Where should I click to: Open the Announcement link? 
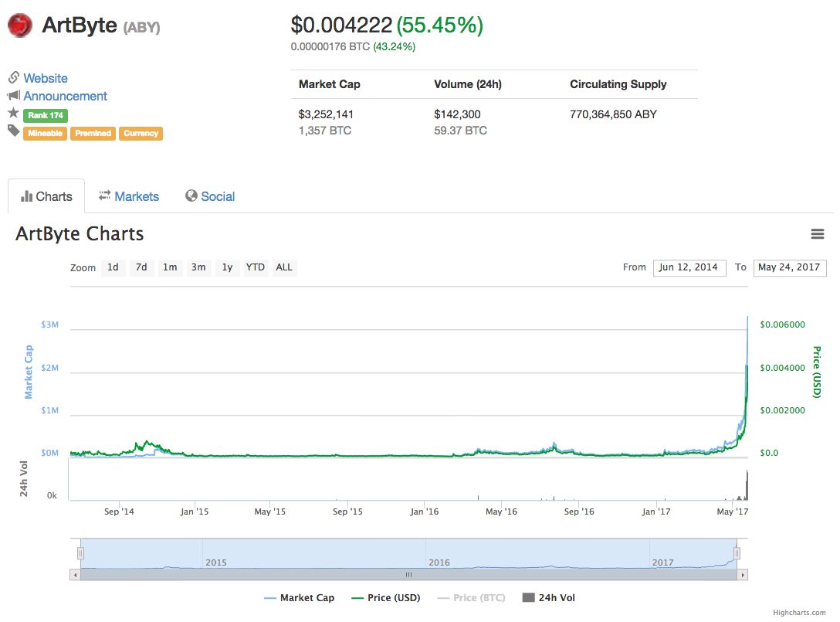[66, 96]
